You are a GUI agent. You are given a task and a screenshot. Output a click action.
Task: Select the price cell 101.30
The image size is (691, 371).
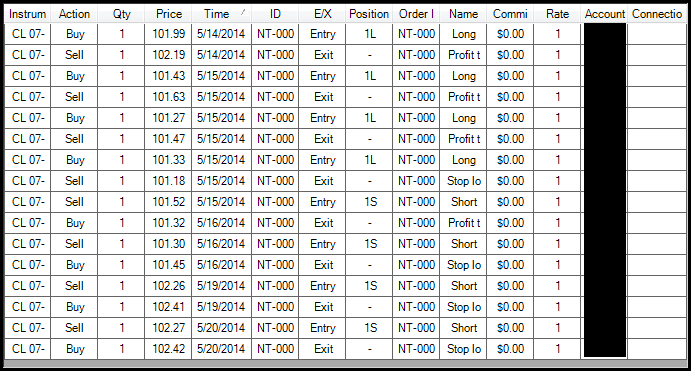point(168,244)
